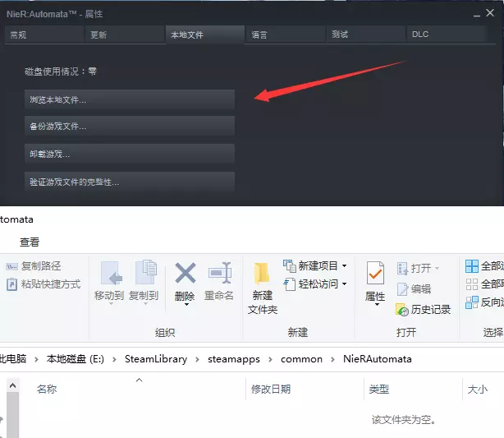Click the 粘贴快捷方式 icon
This screenshot has width=504, height=438.
(11, 284)
